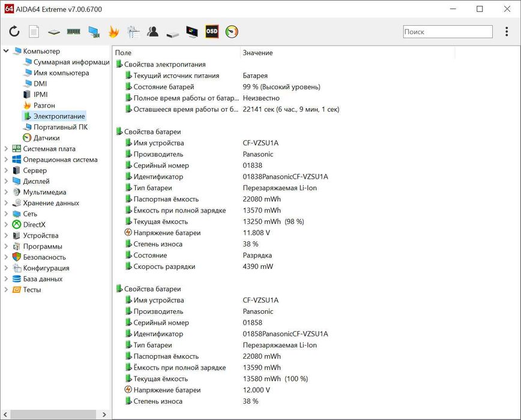Image resolution: width=521 pixels, height=420 pixels.
Task: Click the Неизвестно value
Action: pos(261,98)
